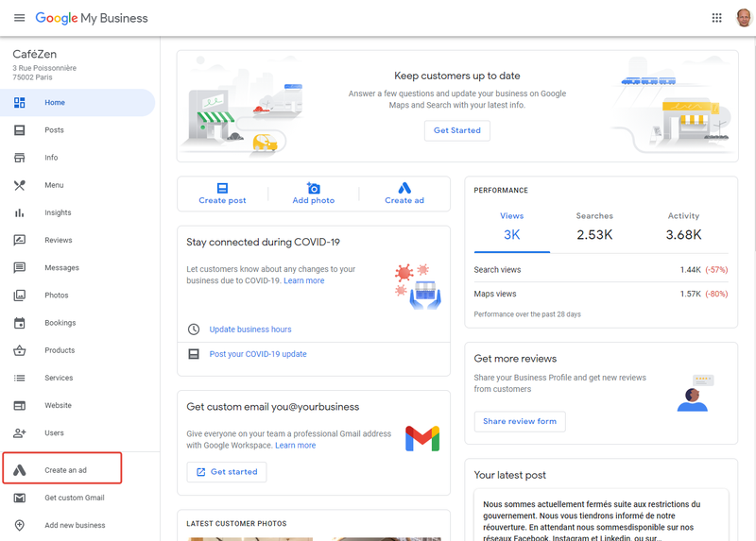Click Learn more in Gmail card
756x541 pixels.
tap(296, 446)
